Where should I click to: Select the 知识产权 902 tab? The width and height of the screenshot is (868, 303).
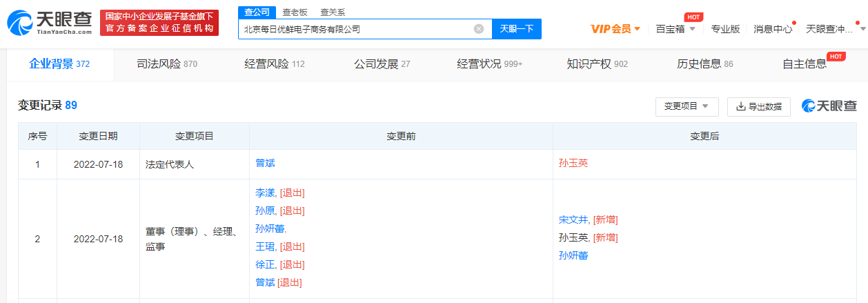(x=598, y=64)
